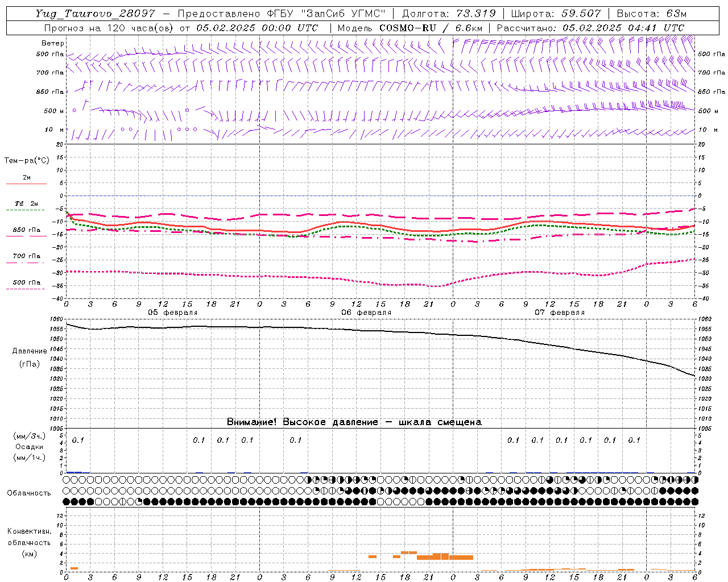Click the (гПа) pressure unit label
The height and width of the screenshot is (582, 728).
30,364
